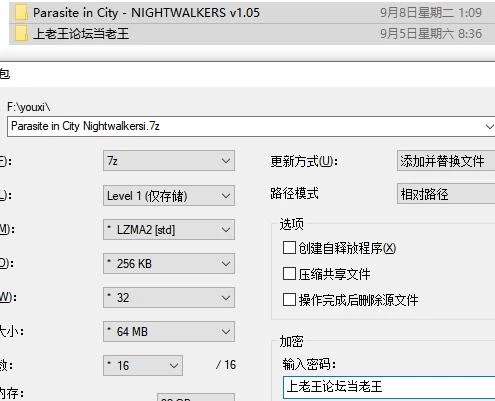Open the Level 1 (仅存储) compression level dropdown

point(169,196)
